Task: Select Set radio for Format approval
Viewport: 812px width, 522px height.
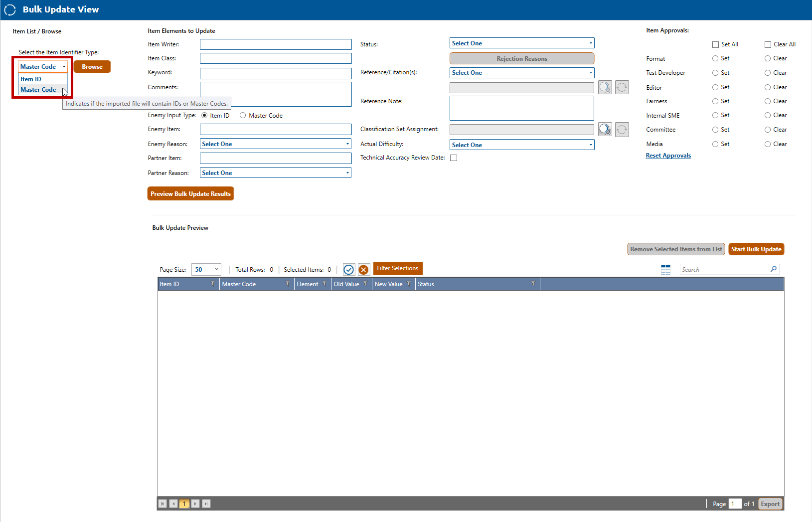Action: pyautogui.click(x=715, y=58)
